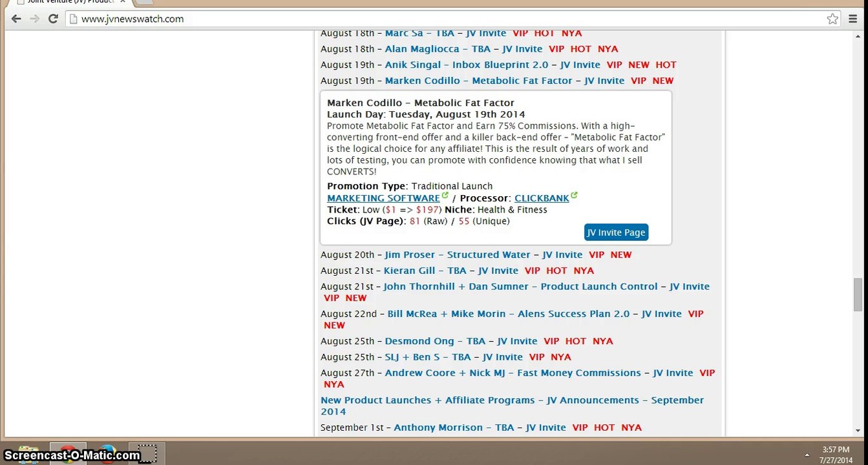
Task: Click JV Invite on SLJ + Ben S row
Action: click(503, 357)
